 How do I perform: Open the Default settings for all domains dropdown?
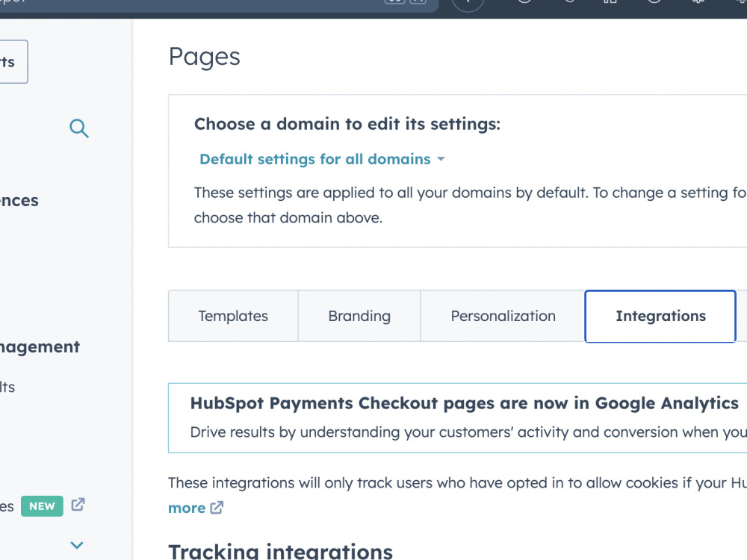click(322, 159)
